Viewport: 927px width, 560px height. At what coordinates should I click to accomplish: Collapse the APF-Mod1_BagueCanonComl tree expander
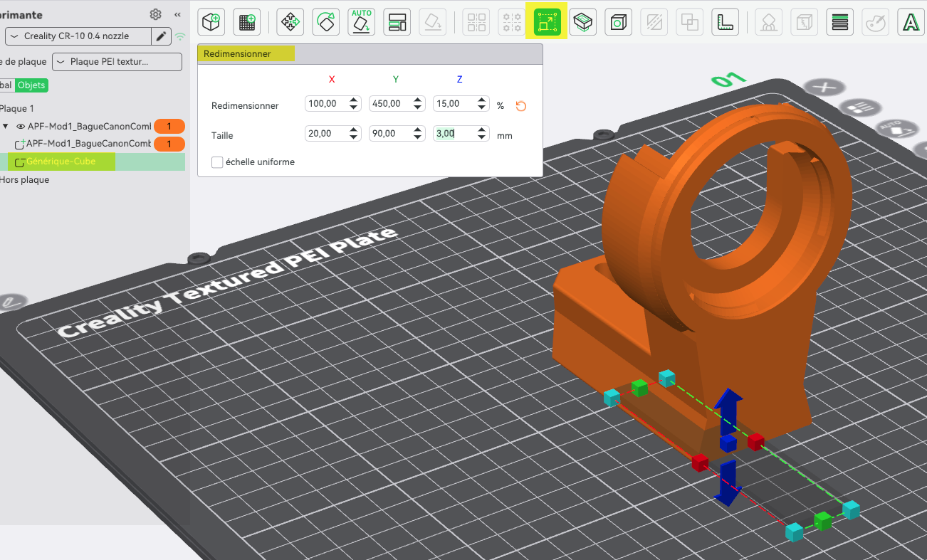pyautogui.click(x=6, y=127)
